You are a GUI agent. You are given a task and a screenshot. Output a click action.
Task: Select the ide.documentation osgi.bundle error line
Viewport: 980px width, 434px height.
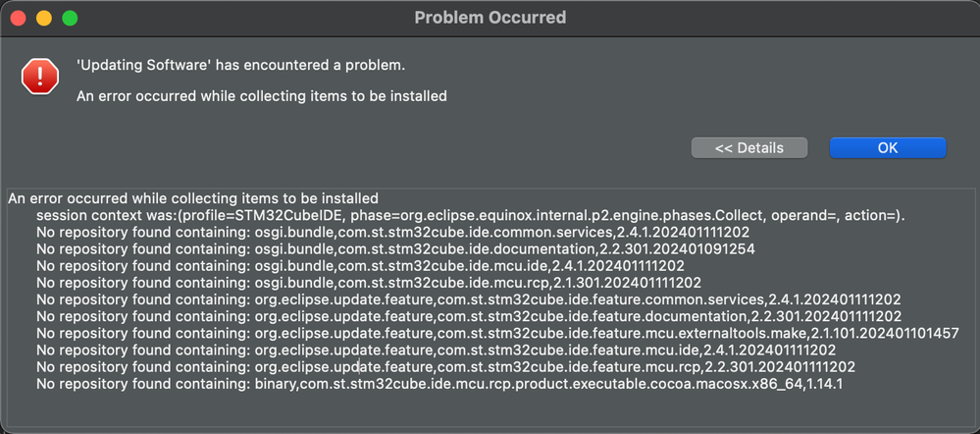[x=395, y=249]
